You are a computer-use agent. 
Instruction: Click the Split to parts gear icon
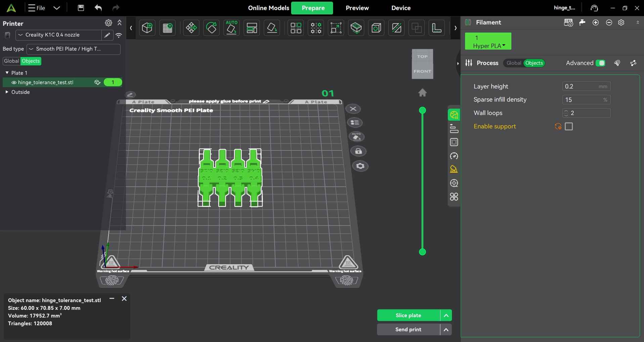(316, 28)
